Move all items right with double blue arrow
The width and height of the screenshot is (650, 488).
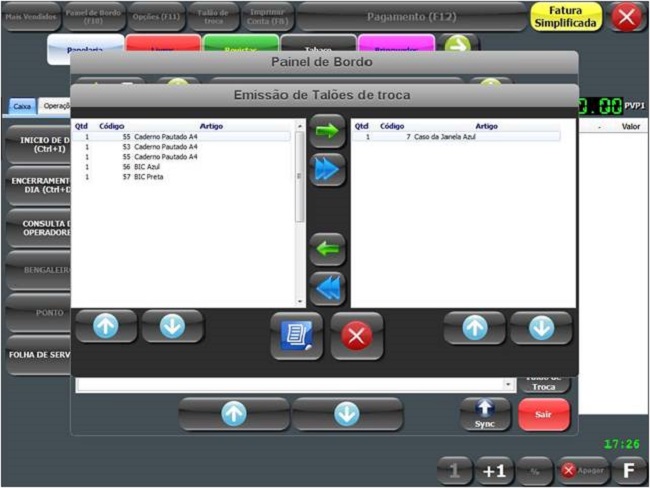(328, 169)
